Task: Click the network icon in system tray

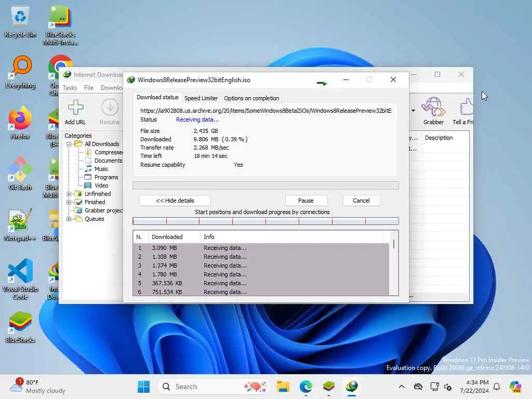Action: pos(434,387)
